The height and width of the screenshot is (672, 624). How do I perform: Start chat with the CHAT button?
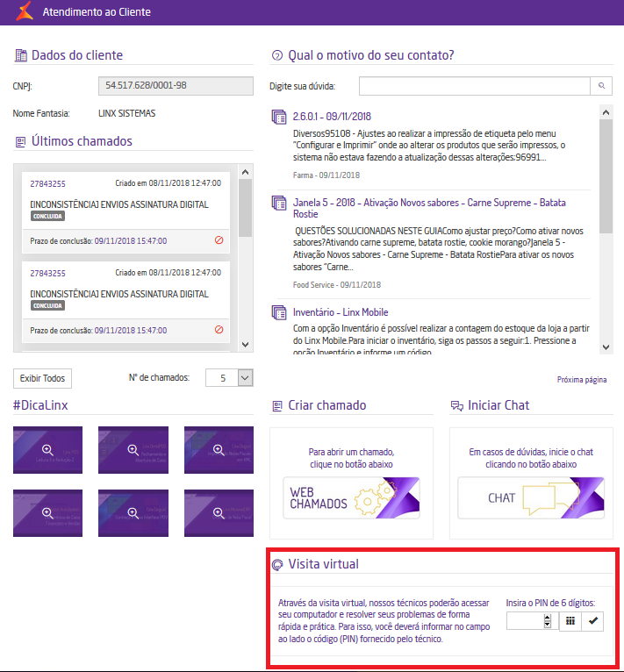[x=531, y=498]
